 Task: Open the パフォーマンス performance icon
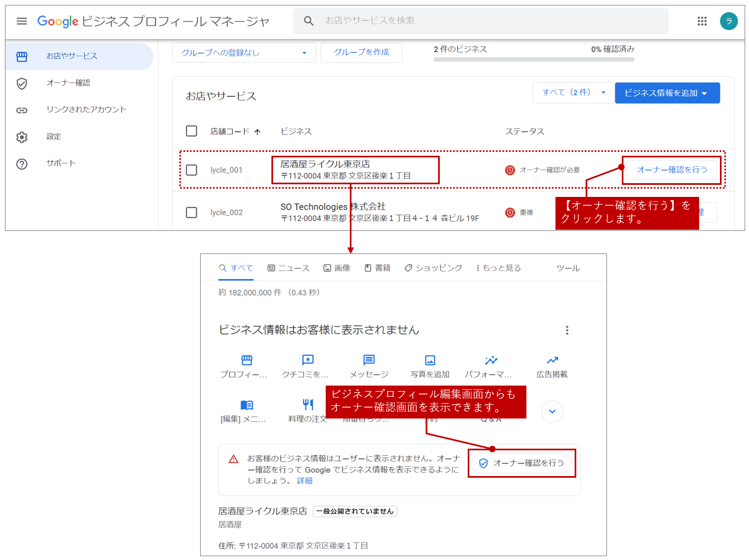click(491, 360)
